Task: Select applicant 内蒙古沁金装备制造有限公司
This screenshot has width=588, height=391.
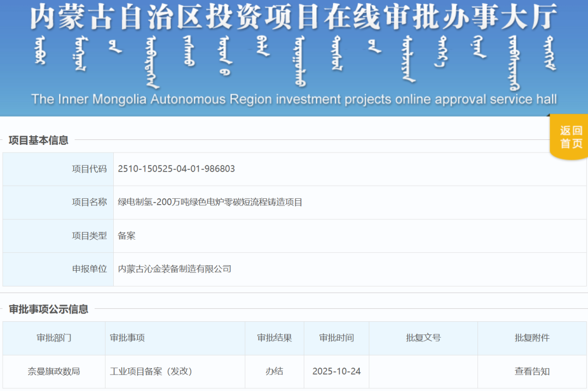Action: [x=174, y=269]
